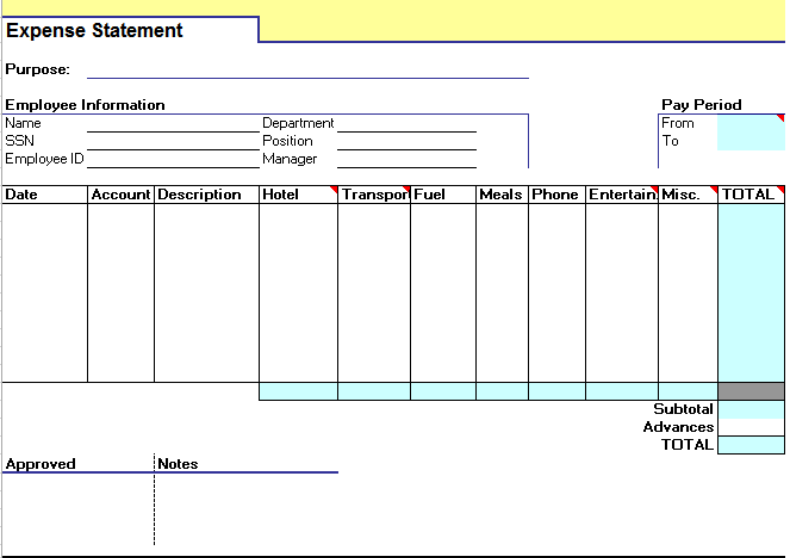
Task: Click the Hotel column total cell
Action: click(298, 391)
